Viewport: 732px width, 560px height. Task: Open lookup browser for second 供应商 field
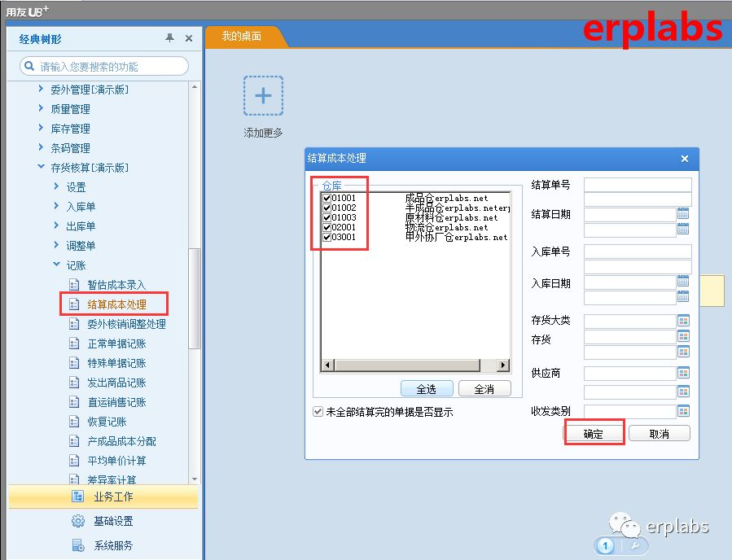click(683, 392)
